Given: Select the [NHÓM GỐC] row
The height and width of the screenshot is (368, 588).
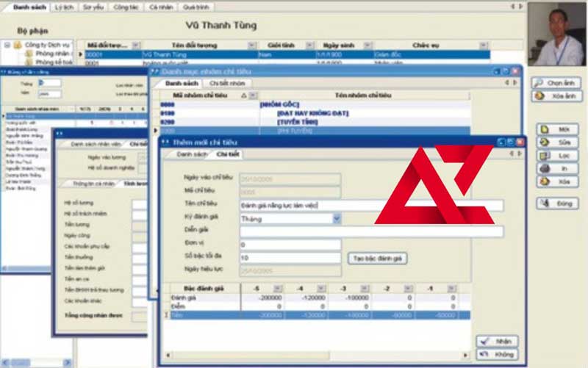Looking at the screenshot, I should (x=315, y=104).
